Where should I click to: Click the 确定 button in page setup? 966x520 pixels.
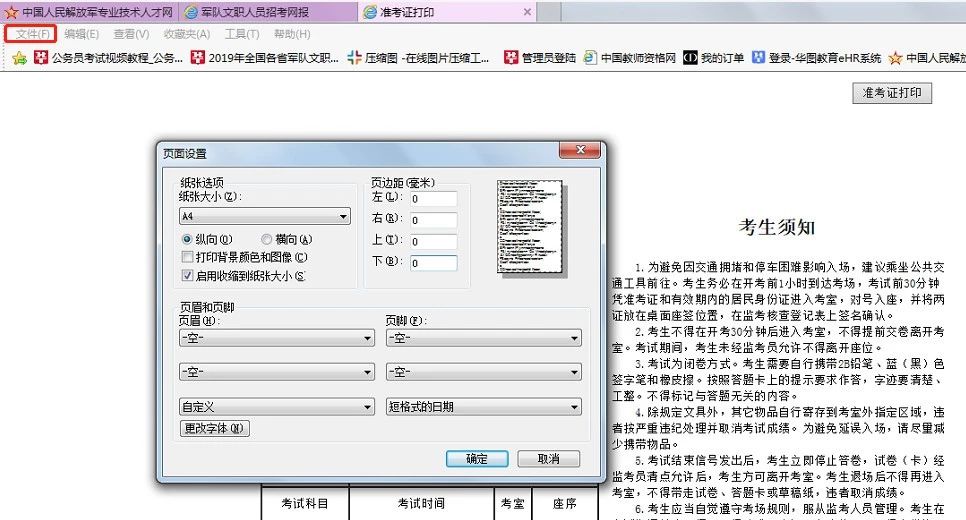[x=477, y=459]
